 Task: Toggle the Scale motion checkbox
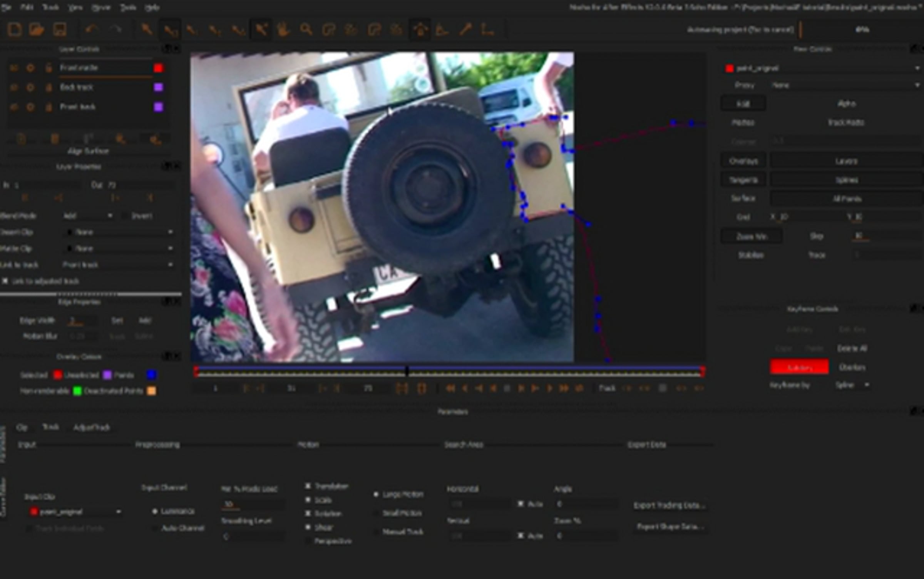click(308, 500)
